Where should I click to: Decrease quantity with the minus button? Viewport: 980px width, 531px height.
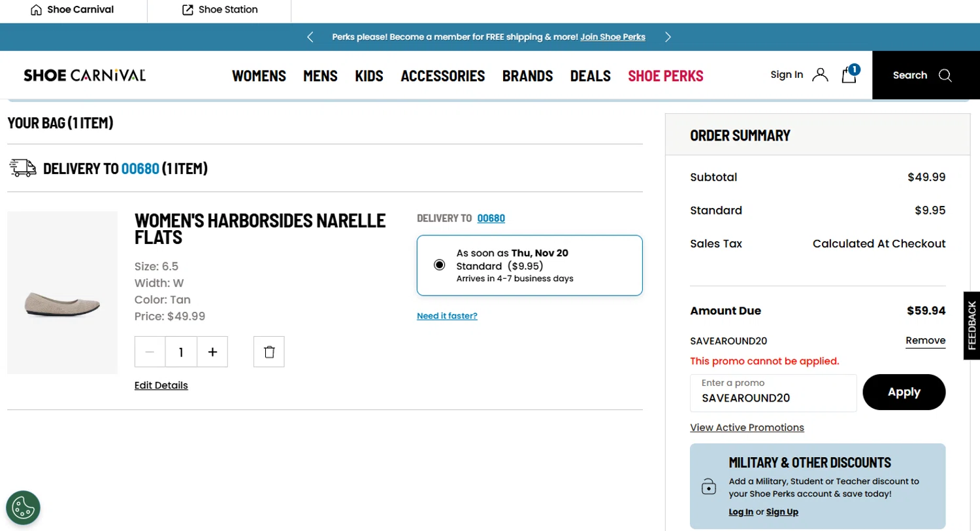[x=150, y=352]
